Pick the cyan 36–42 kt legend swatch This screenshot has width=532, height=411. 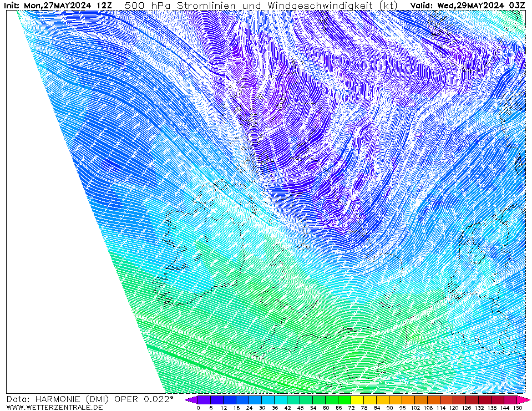coord(281,400)
